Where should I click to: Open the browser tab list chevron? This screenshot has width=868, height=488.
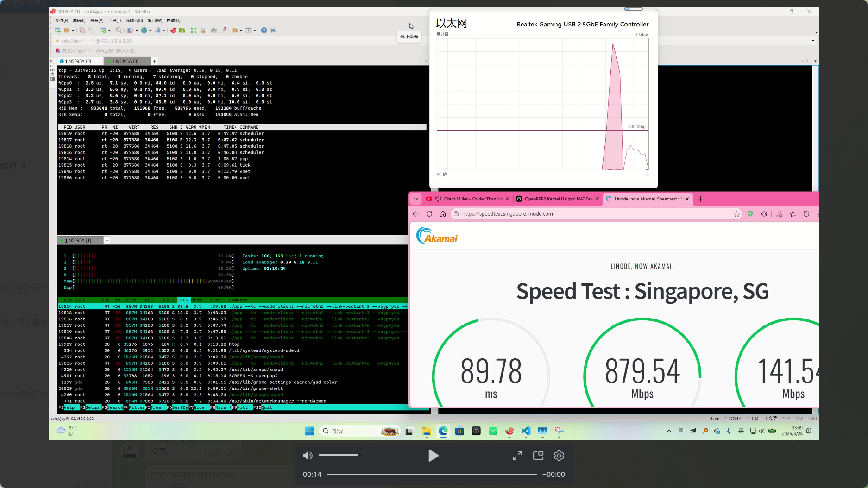pos(415,199)
